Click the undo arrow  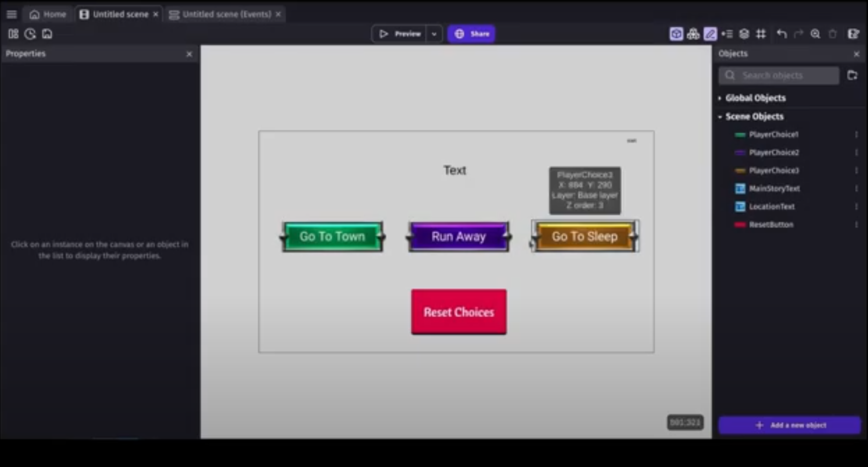(x=782, y=34)
